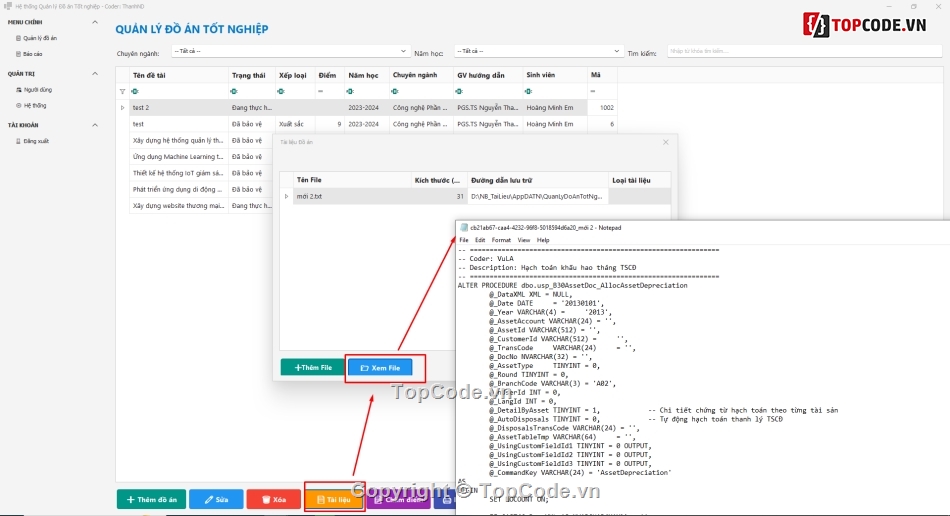The height and width of the screenshot is (516, 950).
Task: Collapse the QUẢN TRỊ sidebar section
Action: [x=95, y=74]
